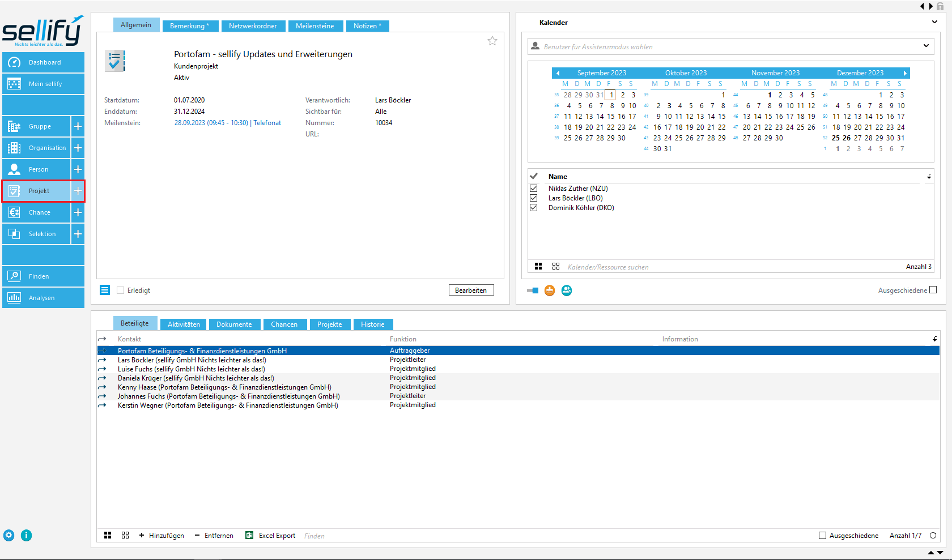
Task: Collapse the Kalender panel chevron
Action: [x=934, y=22]
